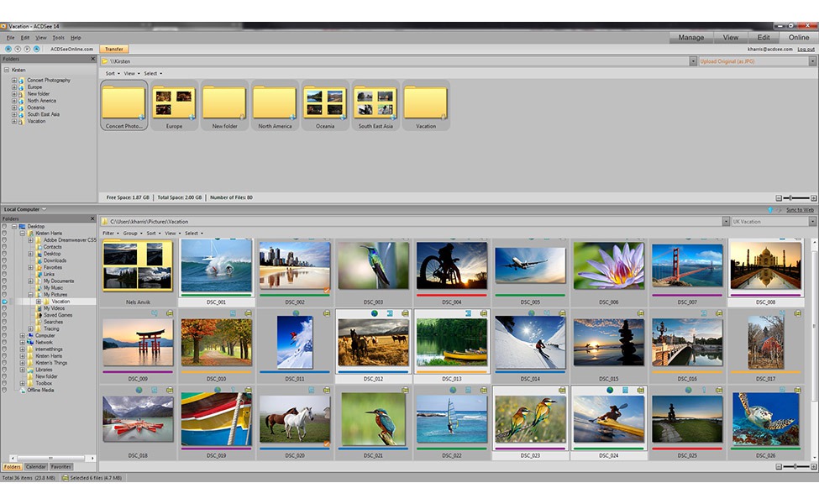819x504 pixels.
Task: Click the first round navigation icon beside ACDSeeOnline.com
Action: (x=8, y=49)
